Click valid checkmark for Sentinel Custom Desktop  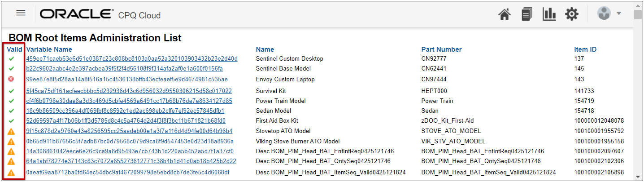pos(12,59)
